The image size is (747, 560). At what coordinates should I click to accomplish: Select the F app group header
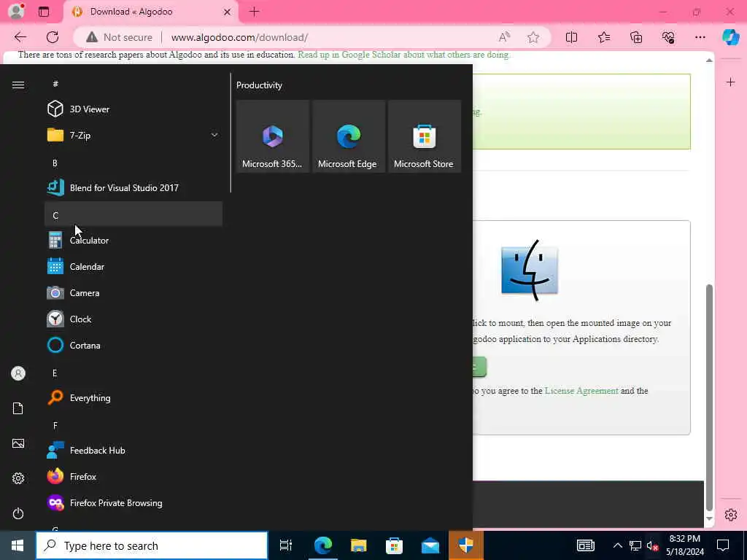133,425
